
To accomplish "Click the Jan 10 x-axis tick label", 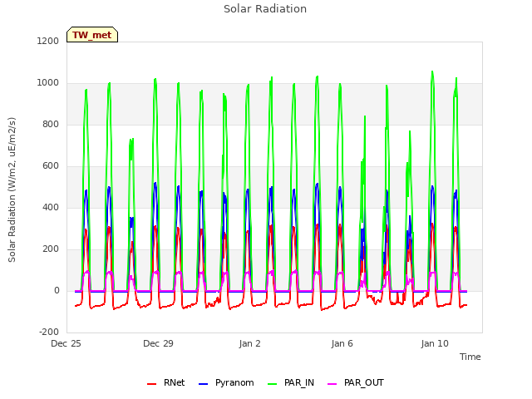I will click(x=435, y=343).
